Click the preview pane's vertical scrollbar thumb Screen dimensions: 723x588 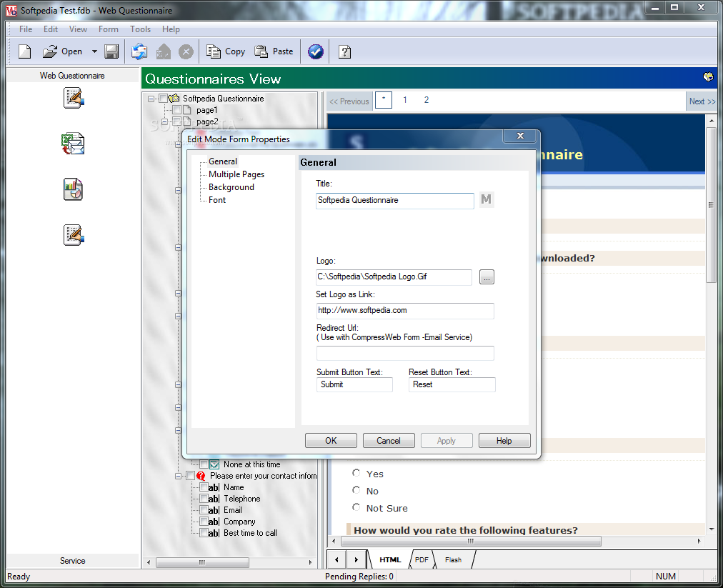(x=711, y=205)
